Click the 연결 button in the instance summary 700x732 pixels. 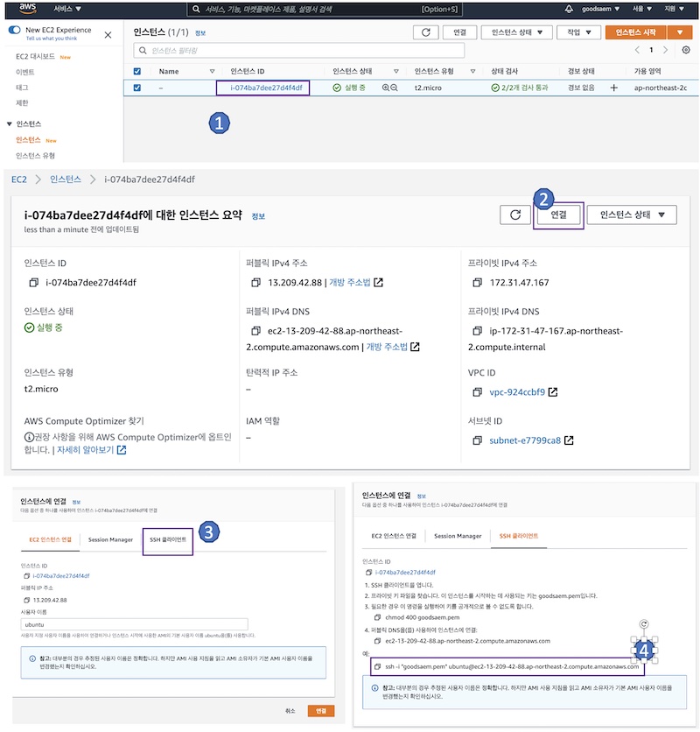click(558, 215)
